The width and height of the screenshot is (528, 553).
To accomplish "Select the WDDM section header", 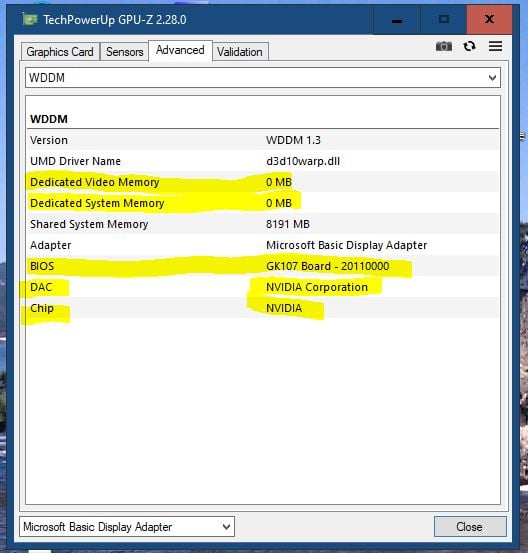I will [x=49, y=119].
